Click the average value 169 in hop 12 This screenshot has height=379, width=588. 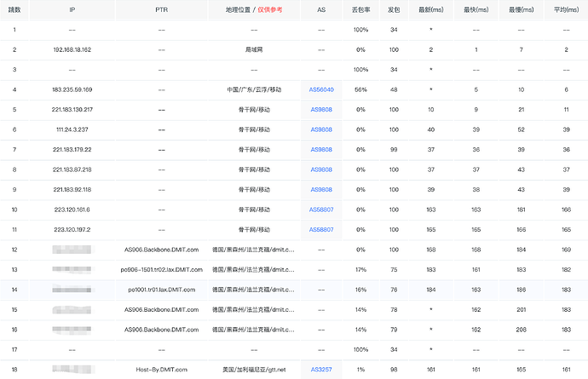pos(566,250)
